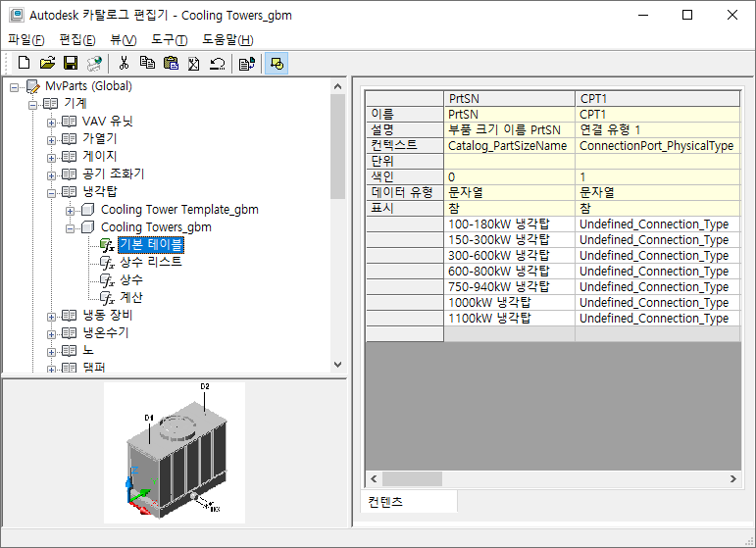Click the tree panel scroll up arrow
Viewport: 756px width, 548px height.
[x=337, y=86]
